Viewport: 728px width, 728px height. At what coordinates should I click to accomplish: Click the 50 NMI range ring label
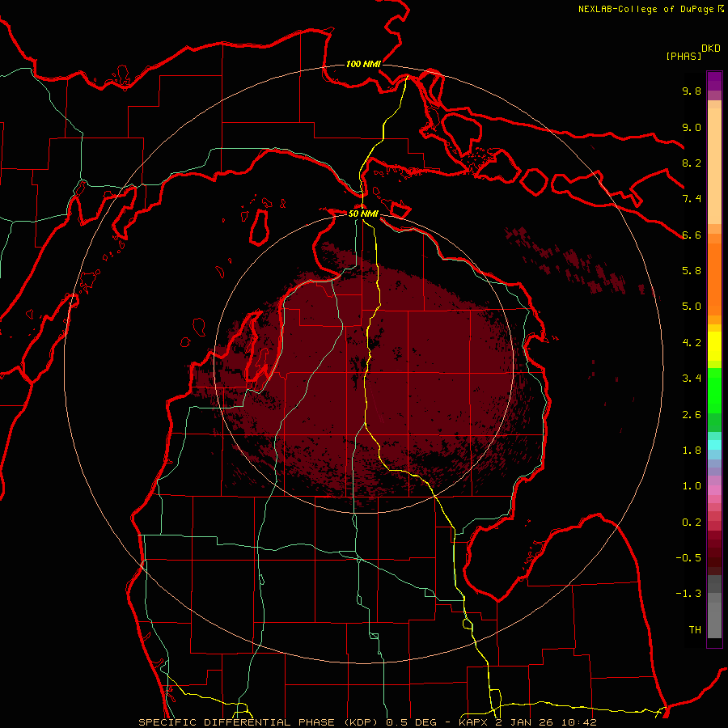point(363,214)
